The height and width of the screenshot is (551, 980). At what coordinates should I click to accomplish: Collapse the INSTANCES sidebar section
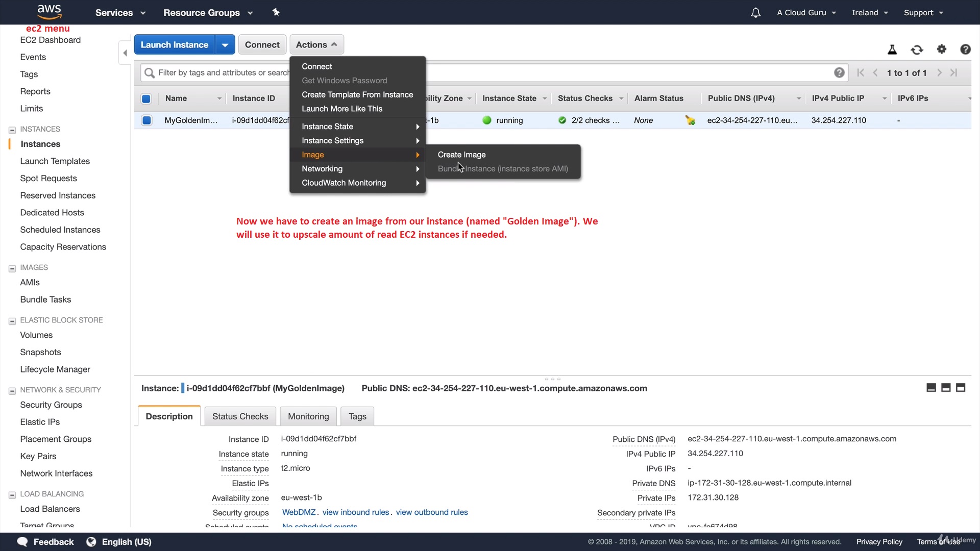point(12,130)
